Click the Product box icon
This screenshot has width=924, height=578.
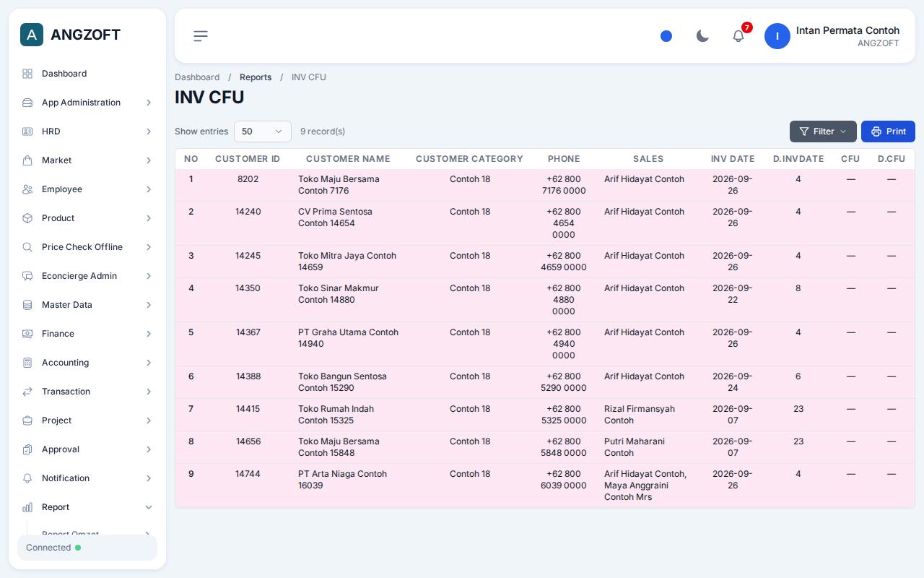(27, 218)
